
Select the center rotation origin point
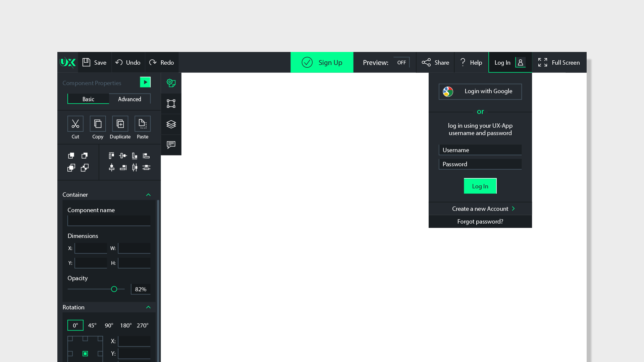pyautogui.click(x=85, y=354)
